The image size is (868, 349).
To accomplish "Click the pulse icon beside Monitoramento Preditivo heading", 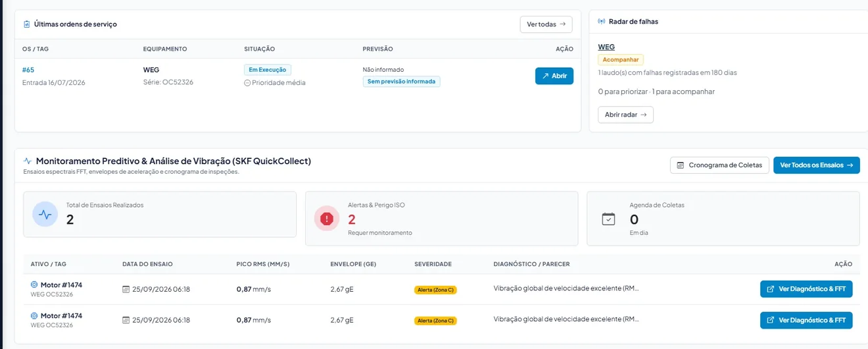I will coord(28,161).
